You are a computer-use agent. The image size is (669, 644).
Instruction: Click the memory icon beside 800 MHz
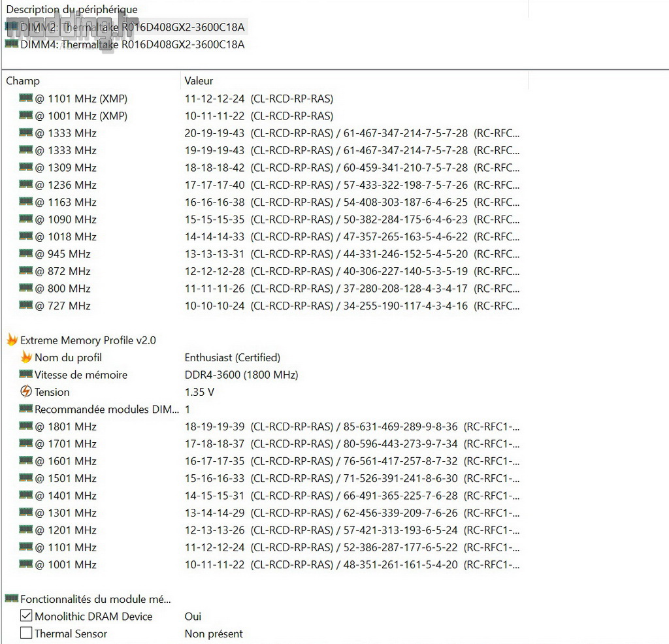coord(25,288)
